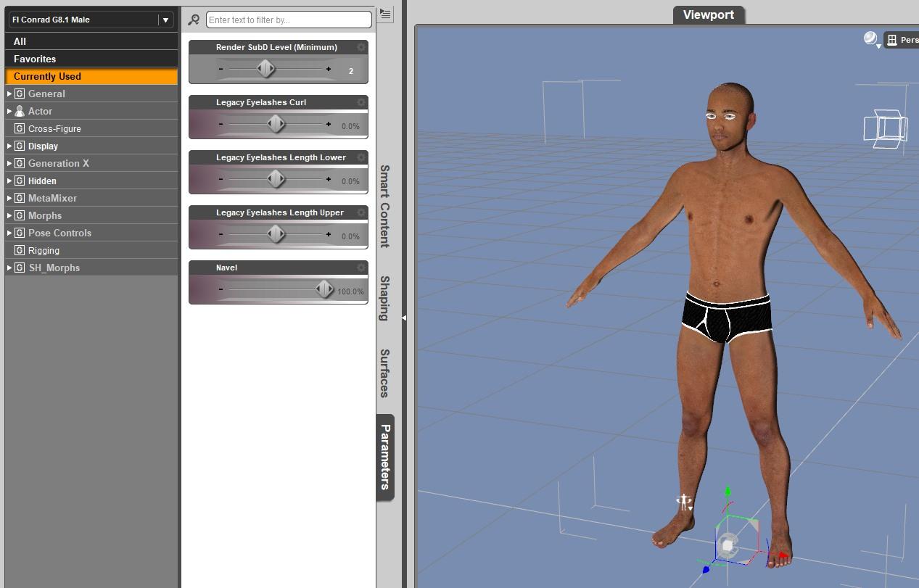Click the red X-axis arrow of the gizmo
This screenshot has height=588, width=919.
[x=782, y=557]
